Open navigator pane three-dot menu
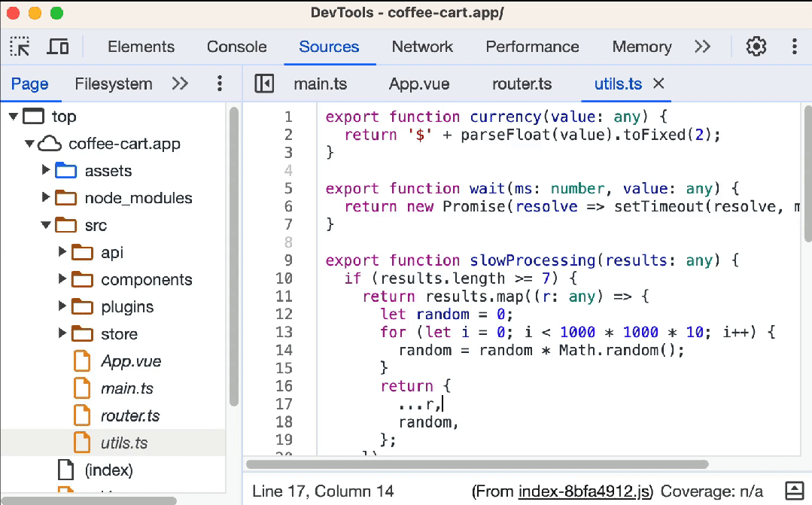The width and height of the screenshot is (812, 505). pos(220,84)
